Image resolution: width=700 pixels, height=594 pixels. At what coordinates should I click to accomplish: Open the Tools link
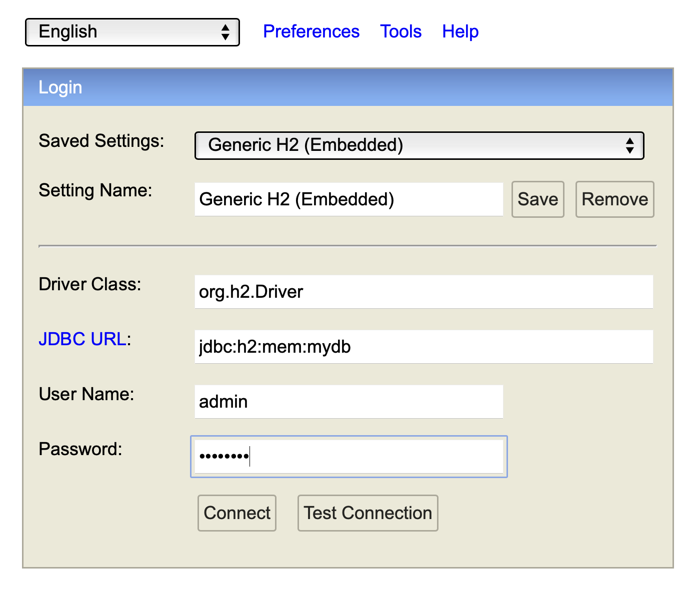(400, 31)
